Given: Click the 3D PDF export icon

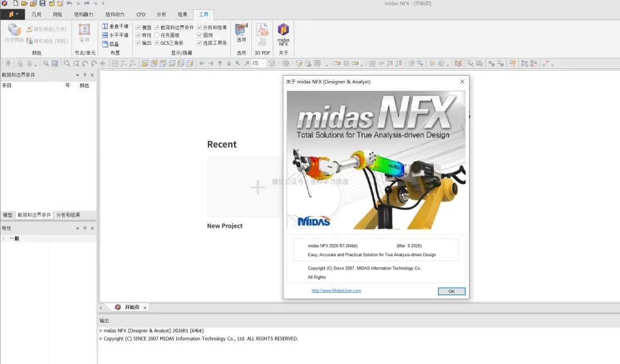Looking at the screenshot, I should pos(262,34).
